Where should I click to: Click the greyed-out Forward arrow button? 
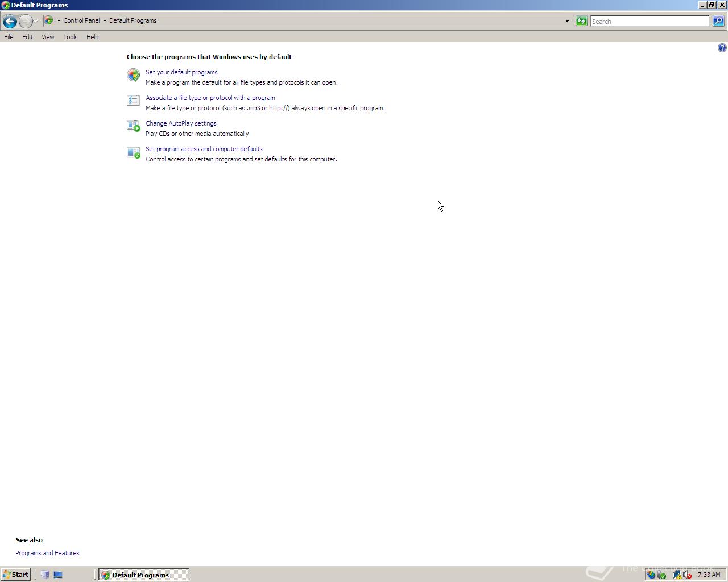click(x=26, y=22)
